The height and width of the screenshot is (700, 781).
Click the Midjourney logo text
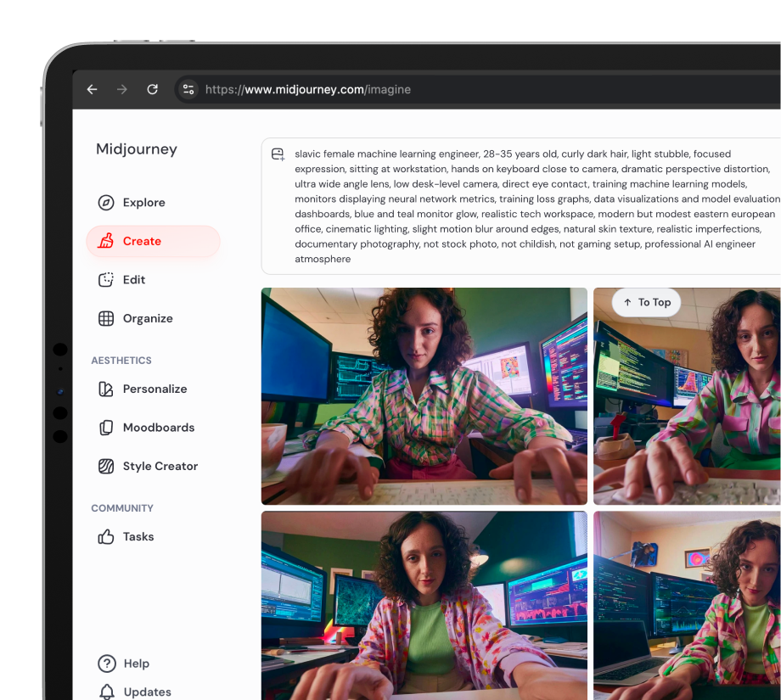[x=137, y=148]
